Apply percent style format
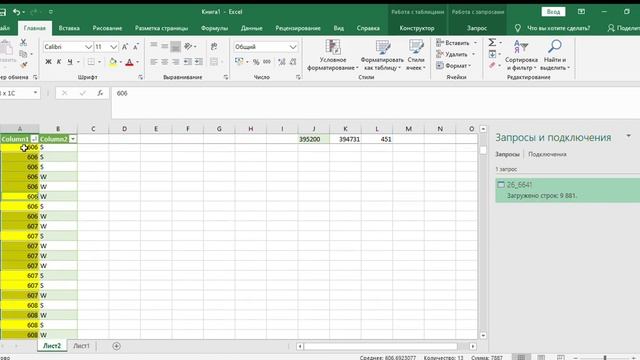This screenshot has height=360, width=640. (x=256, y=62)
